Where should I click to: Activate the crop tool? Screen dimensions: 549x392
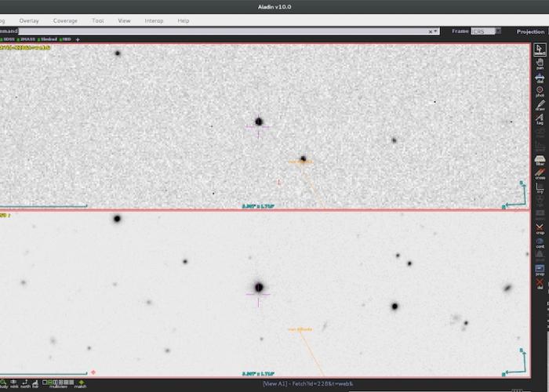click(540, 229)
